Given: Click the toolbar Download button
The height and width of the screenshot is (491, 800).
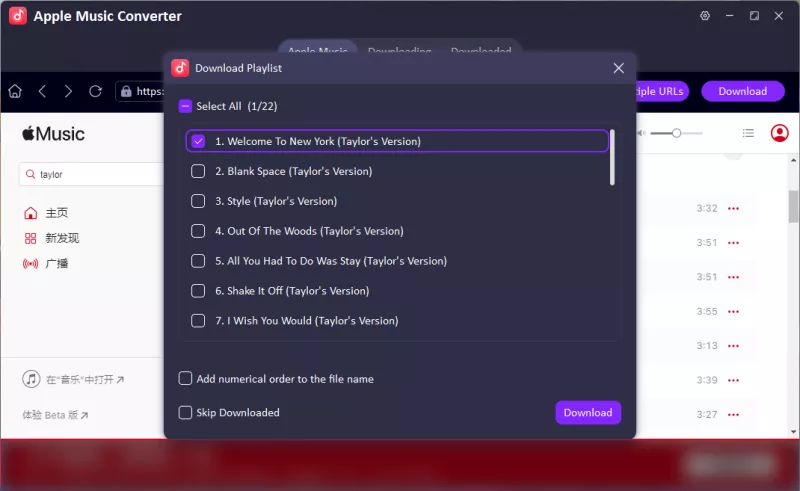Looking at the screenshot, I should [742, 91].
